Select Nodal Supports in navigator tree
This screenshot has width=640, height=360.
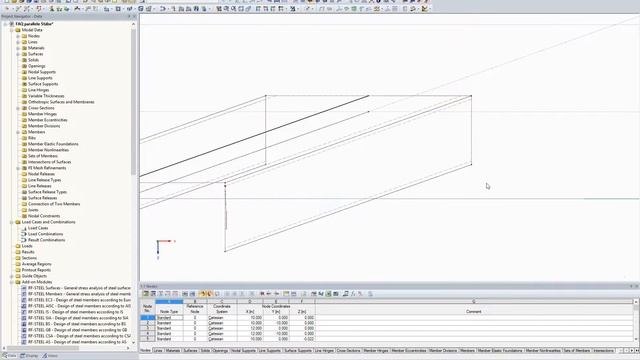coord(42,72)
